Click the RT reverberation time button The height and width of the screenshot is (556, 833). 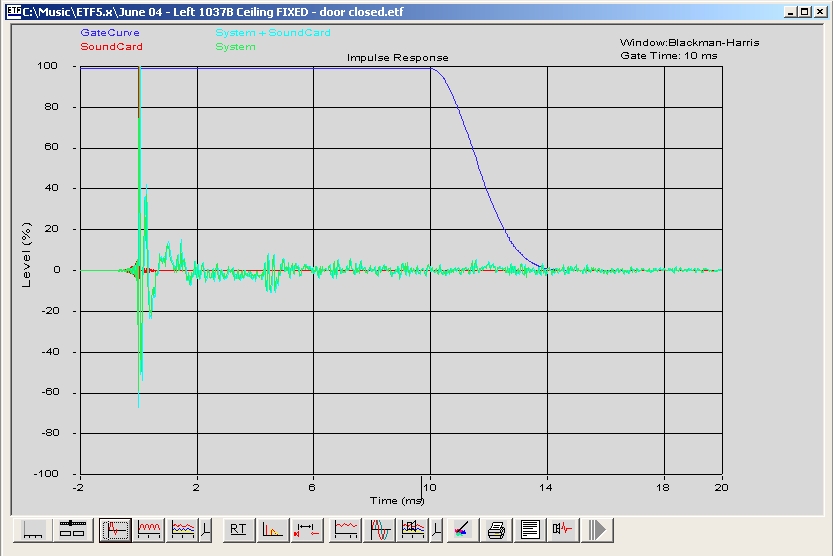point(238,529)
